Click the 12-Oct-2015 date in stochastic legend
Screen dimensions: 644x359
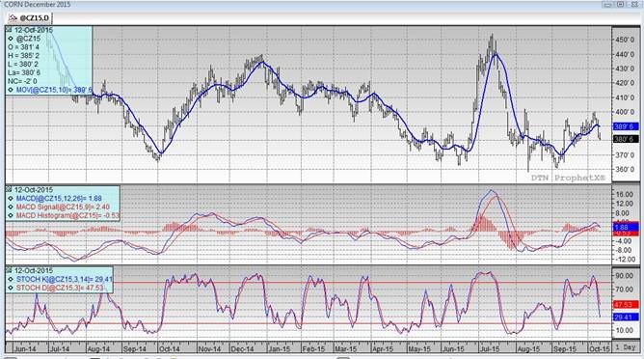(x=34, y=270)
